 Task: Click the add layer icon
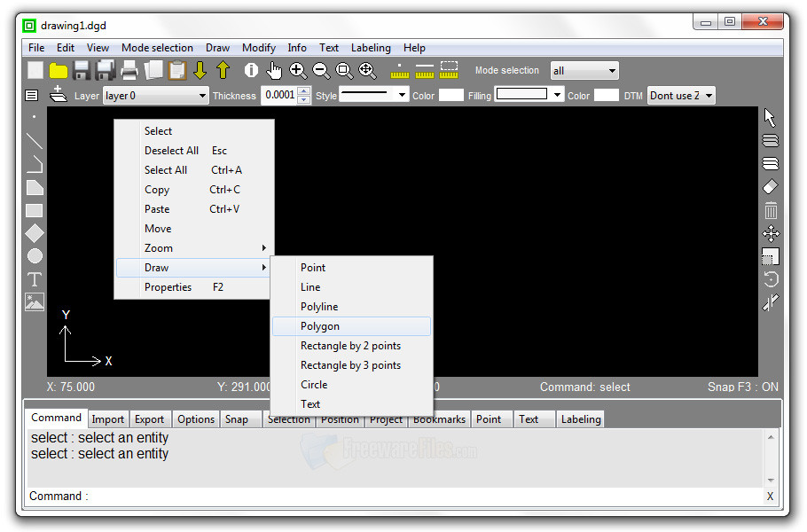click(x=59, y=94)
